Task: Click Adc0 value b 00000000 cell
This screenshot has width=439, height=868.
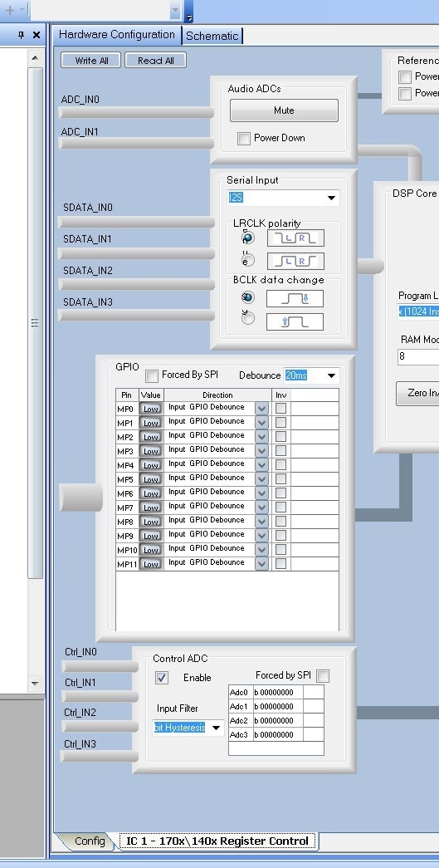Action: tap(278, 693)
